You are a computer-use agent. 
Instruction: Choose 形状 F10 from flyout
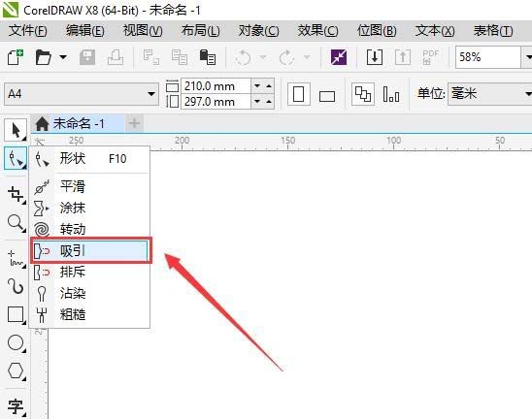(x=89, y=159)
